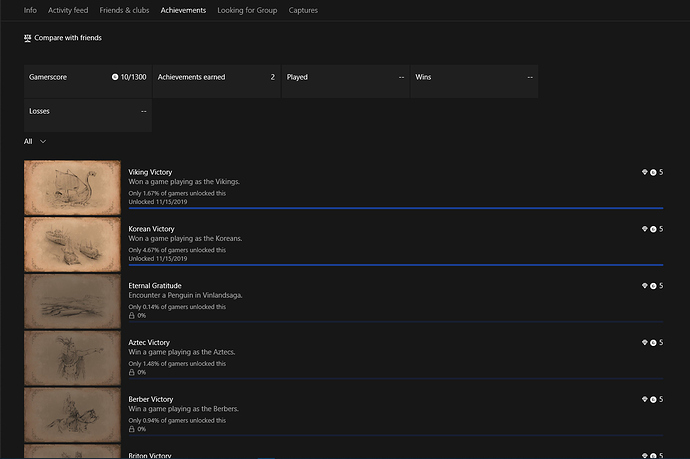Click the Briton Victory title
This screenshot has width=690, height=459.
point(150,455)
